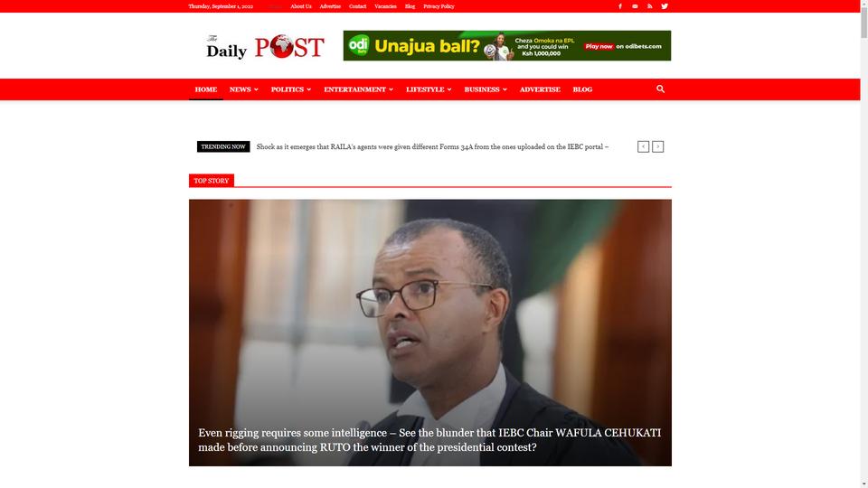Viewport: 868px width, 488px height.
Task: Open the Advertise navigation item
Action: [540, 89]
